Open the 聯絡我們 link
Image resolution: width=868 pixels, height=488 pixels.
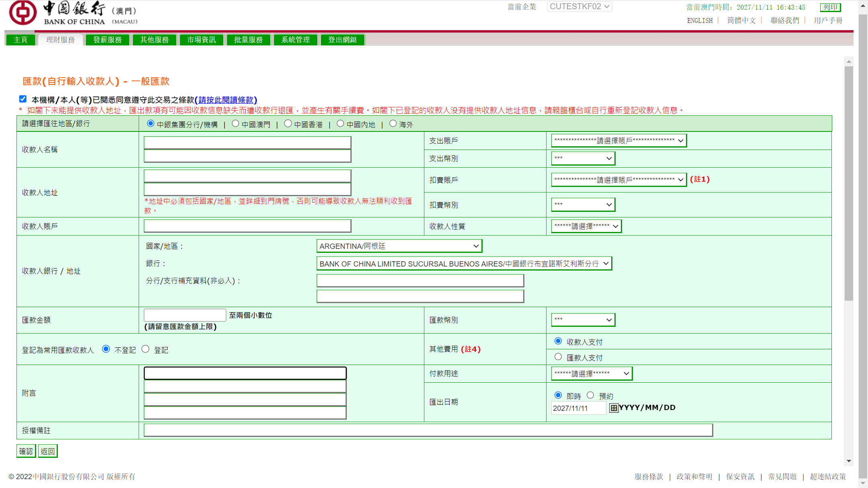785,21
